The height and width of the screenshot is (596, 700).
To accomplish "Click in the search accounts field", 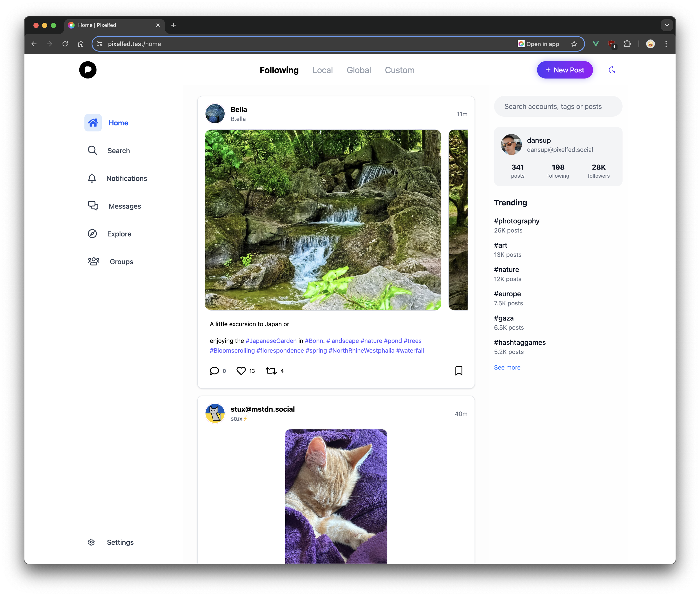I will click(x=558, y=106).
